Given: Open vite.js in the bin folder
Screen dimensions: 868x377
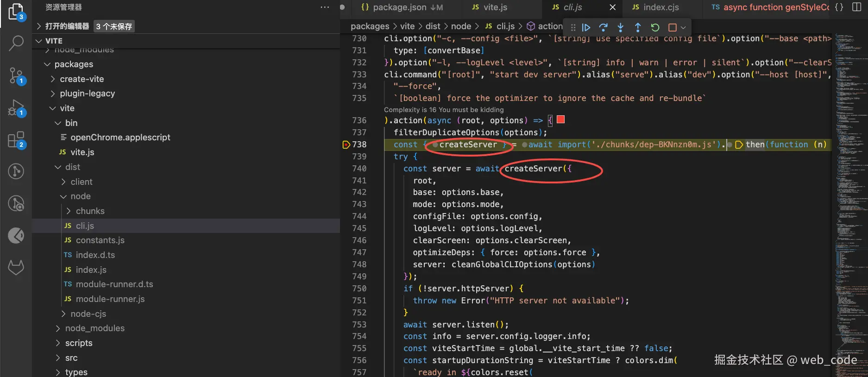Looking at the screenshot, I should point(82,152).
